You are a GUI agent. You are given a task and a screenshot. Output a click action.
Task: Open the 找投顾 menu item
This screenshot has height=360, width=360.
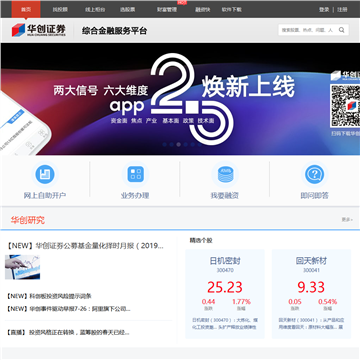click(x=60, y=9)
